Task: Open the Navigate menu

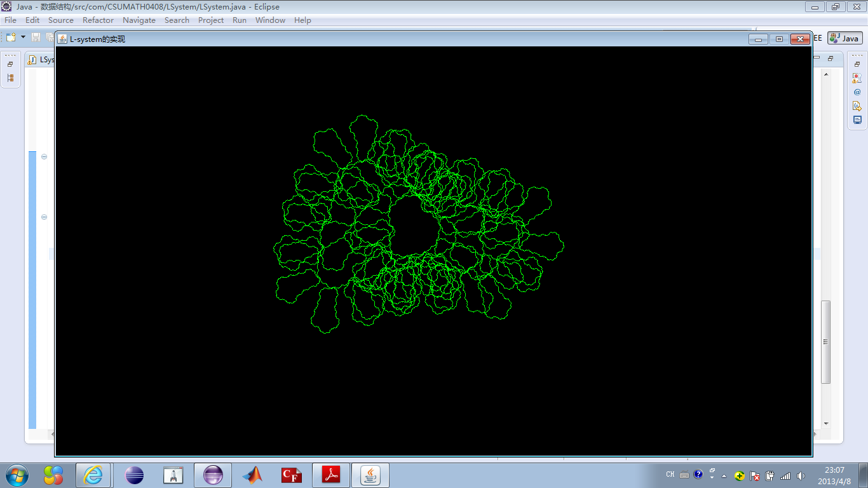Action: click(139, 20)
